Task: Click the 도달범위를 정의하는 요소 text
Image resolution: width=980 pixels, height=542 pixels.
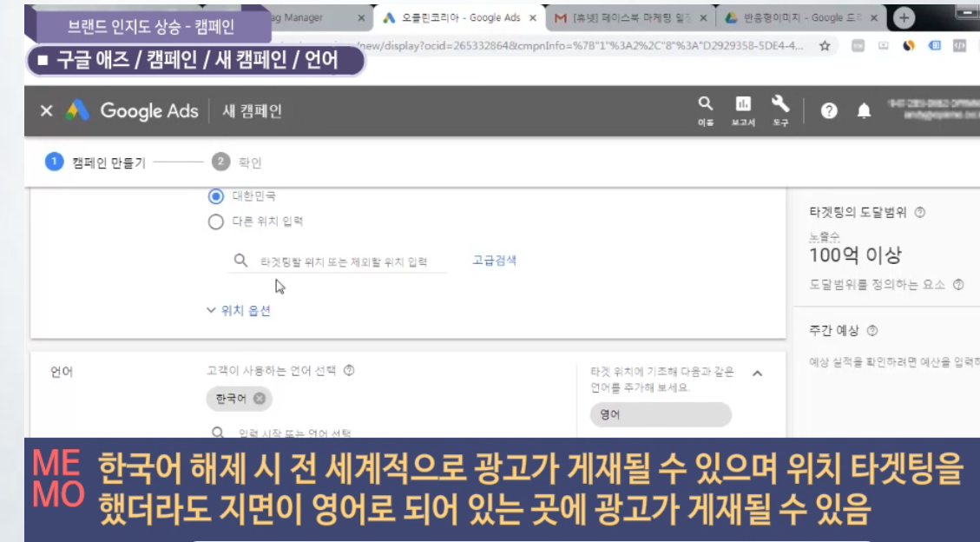Action: coord(877,284)
